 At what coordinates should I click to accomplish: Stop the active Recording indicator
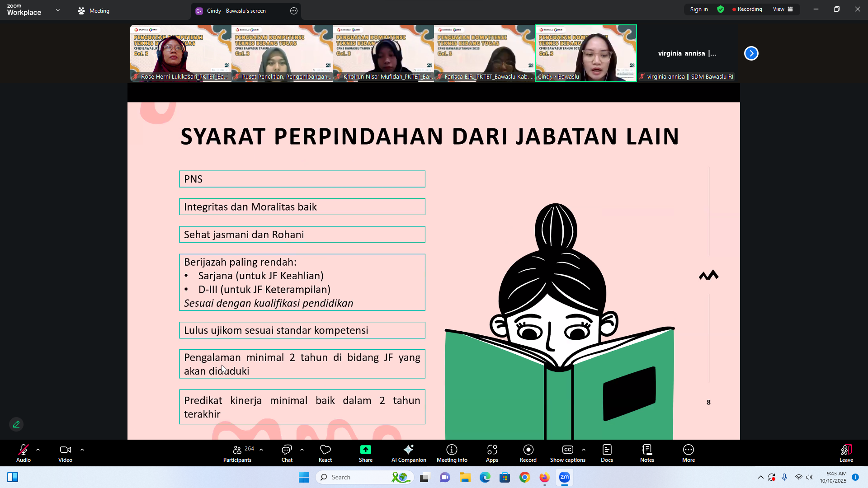click(747, 9)
